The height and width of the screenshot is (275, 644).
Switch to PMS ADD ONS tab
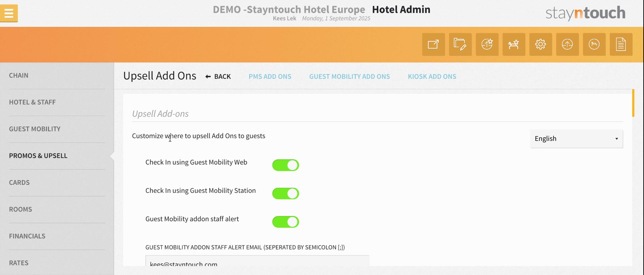point(270,76)
